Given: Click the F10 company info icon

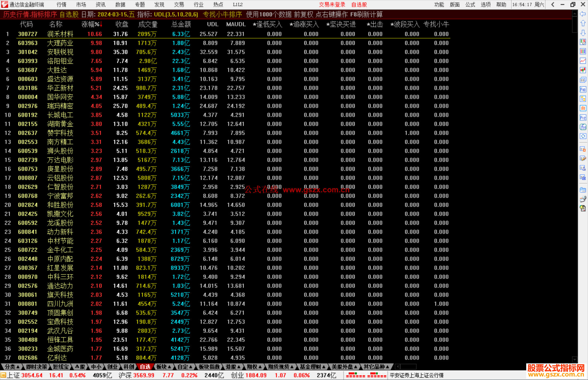Looking at the screenshot, I should pos(583,89).
